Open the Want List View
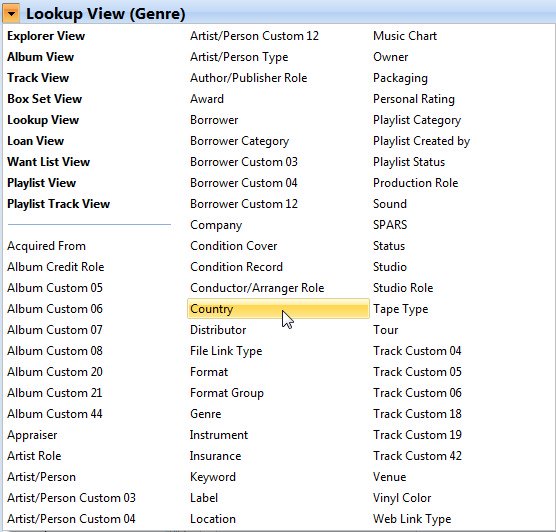 pos(49,162)
